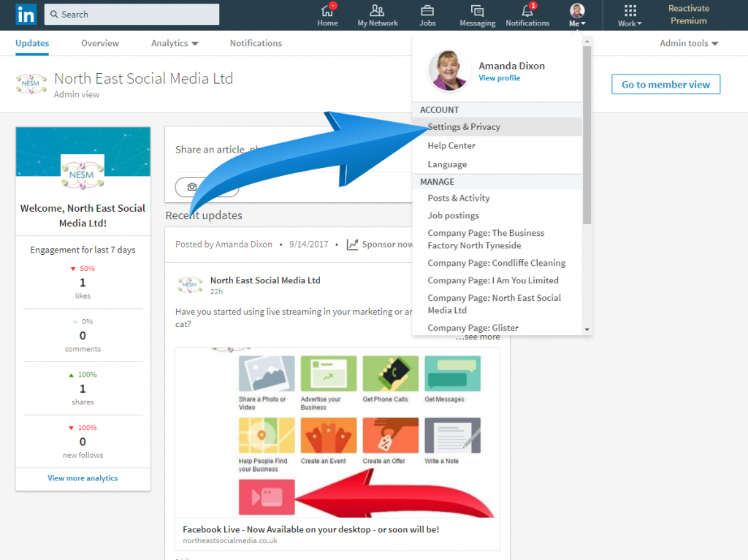Click the ...see more link
The image size is (748, 560).
coord(478,337)
